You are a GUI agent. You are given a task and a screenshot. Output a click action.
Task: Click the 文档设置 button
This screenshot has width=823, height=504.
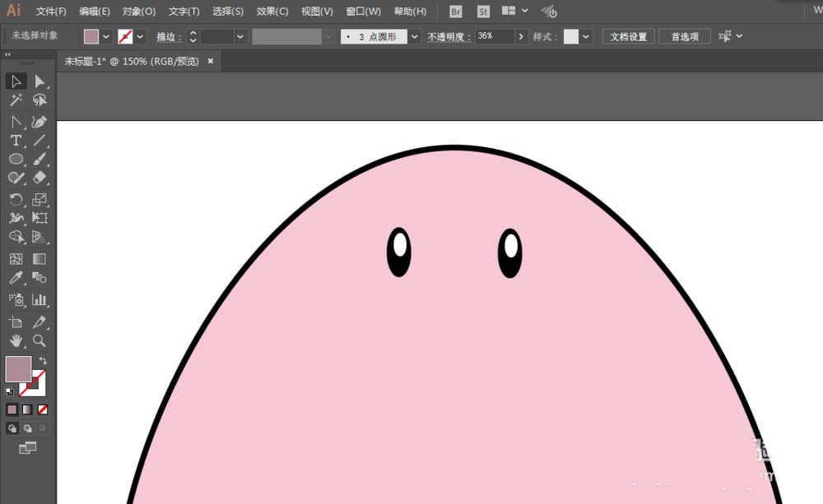[628, 36]
